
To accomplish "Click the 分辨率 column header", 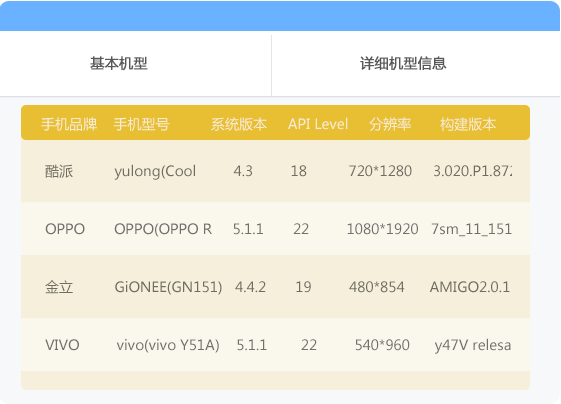I will 390,124.
